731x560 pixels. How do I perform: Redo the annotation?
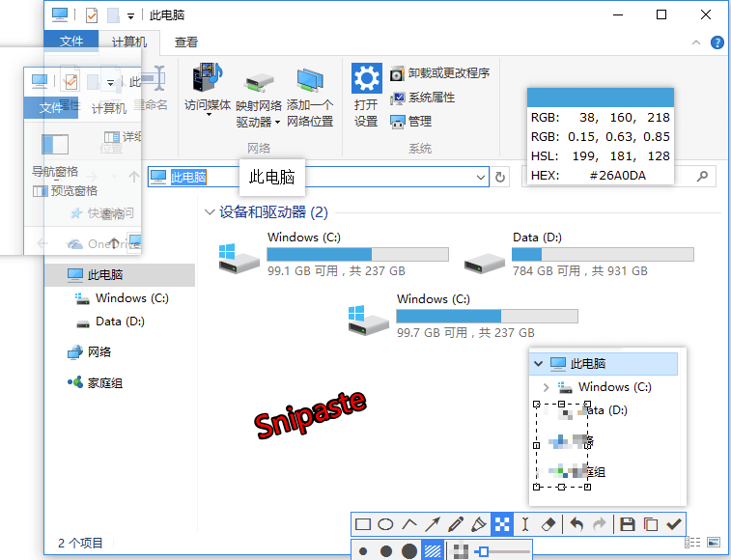(600, 524)
